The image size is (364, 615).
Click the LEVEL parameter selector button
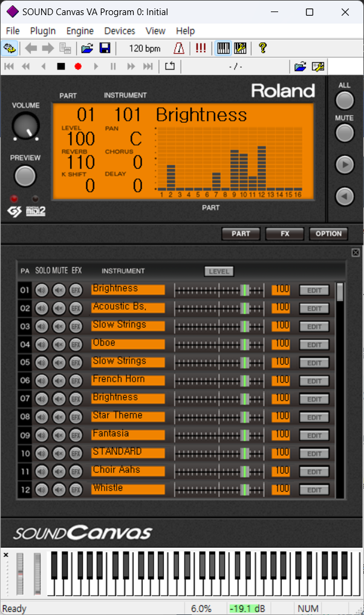pos(219,272)
